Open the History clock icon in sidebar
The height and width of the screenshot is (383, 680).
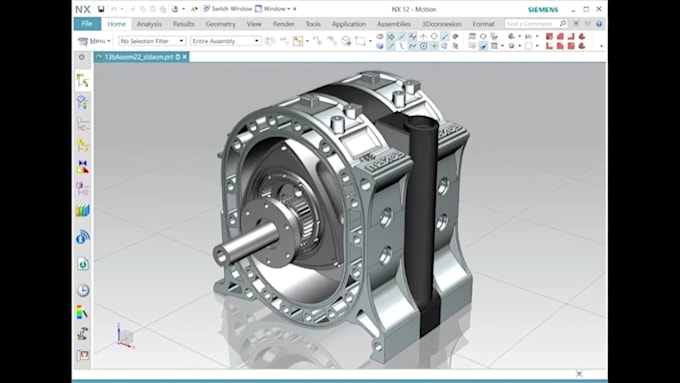click(x=82, y=290)
